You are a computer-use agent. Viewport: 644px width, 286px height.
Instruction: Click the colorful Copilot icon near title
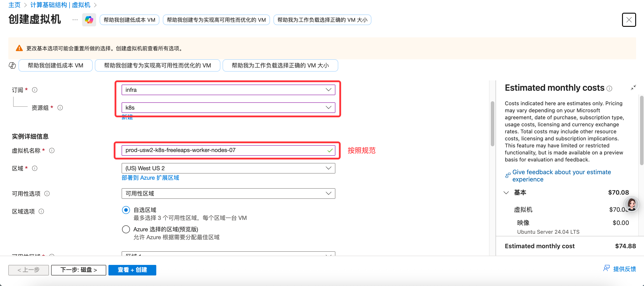pyautogui.click(x=89, y=20)
